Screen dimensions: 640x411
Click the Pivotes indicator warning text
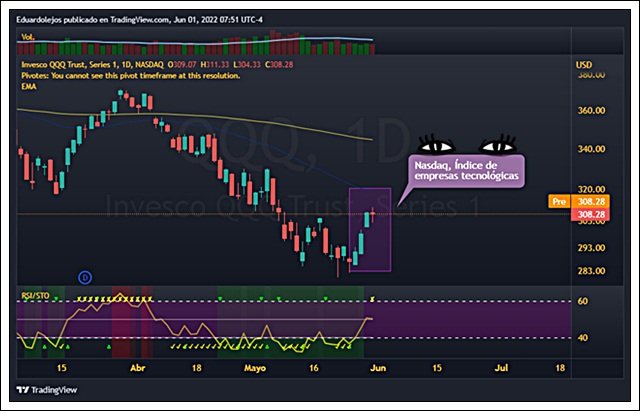coord(131,76)
